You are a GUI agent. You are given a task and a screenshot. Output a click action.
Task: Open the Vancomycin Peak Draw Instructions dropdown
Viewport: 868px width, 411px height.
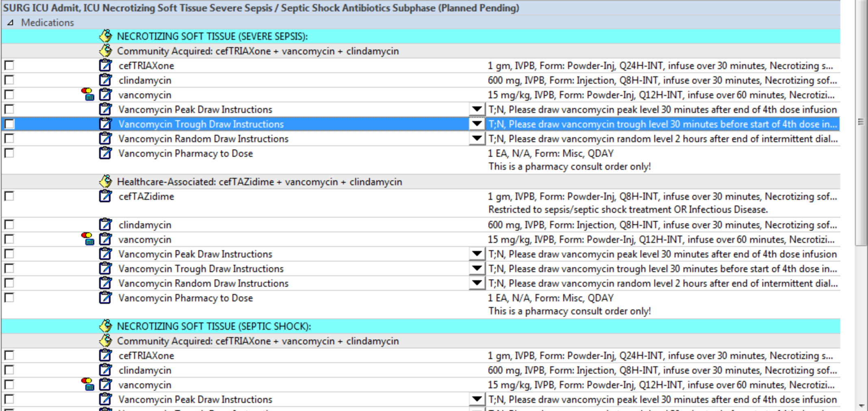pyautogui.click(x=476, y=109)
